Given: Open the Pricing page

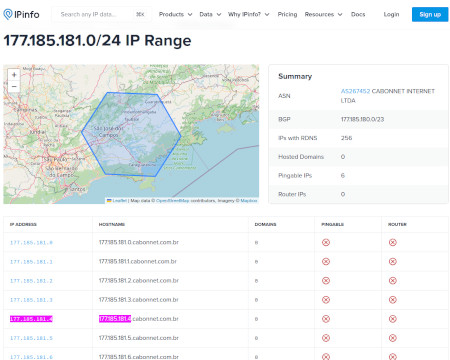Looking at the screenshot, I should tap(287, 14).
